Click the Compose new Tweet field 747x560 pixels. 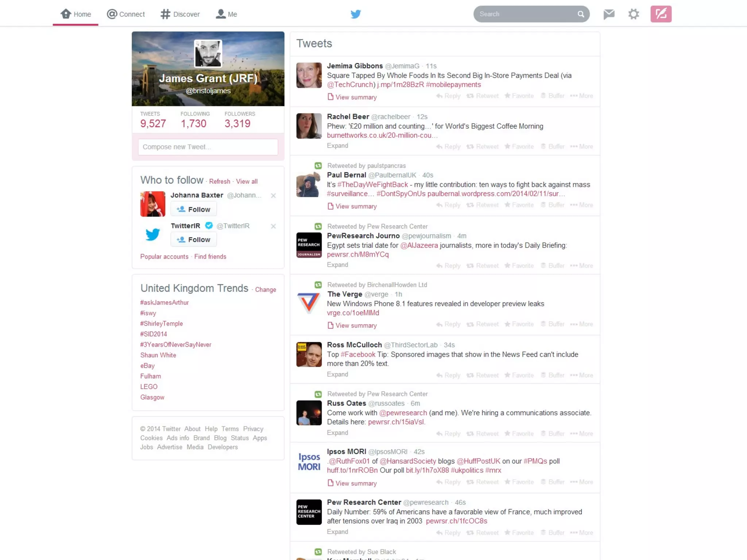[208, 147]
